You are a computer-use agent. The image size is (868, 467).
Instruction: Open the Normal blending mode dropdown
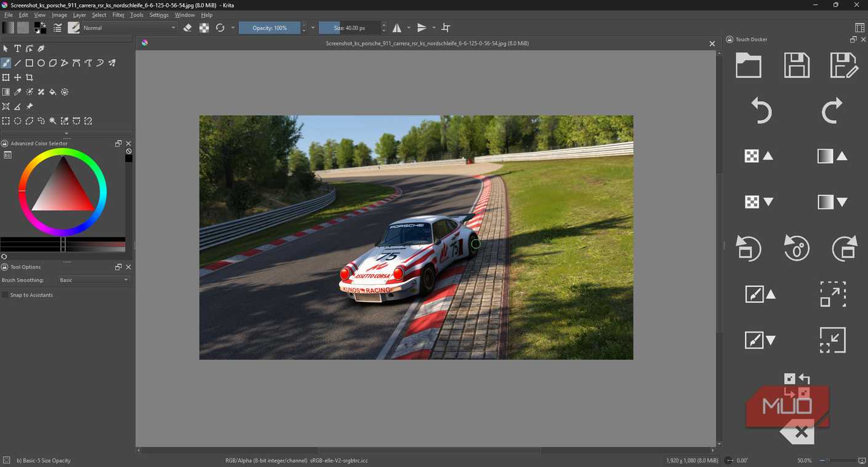(129, 28)
